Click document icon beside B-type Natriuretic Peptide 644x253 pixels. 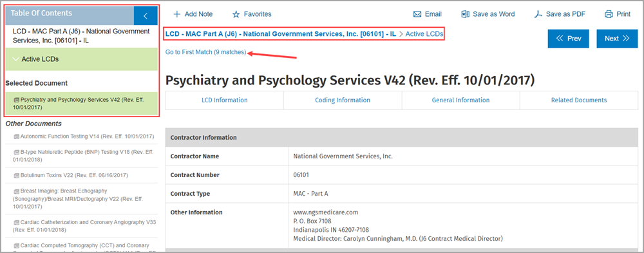(17, 152)
